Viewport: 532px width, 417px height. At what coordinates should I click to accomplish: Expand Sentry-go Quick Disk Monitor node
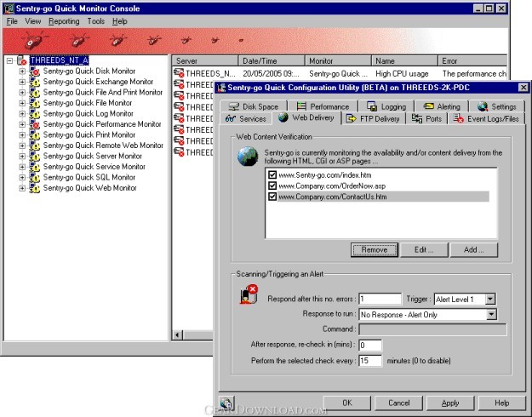coord(22,71)
